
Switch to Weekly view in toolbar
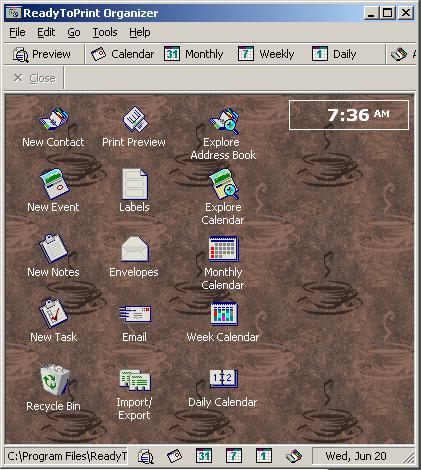coord(266,54)
